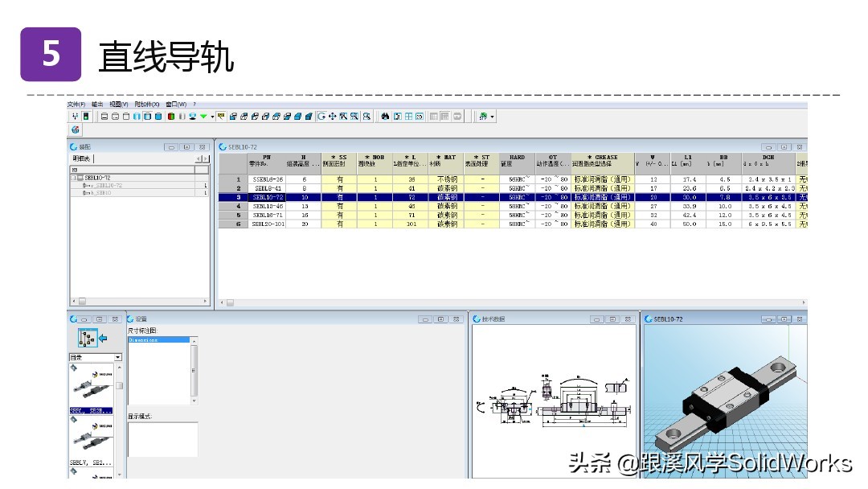Click the rotate view toolbar icon

325,116
